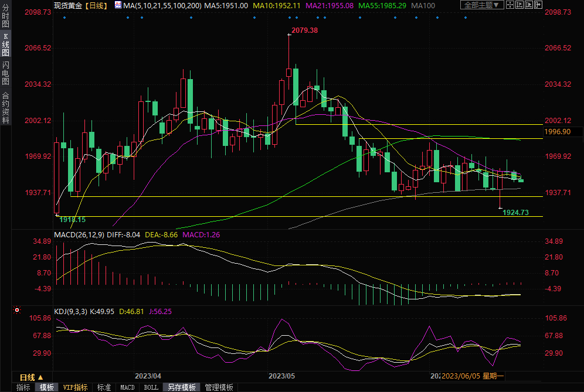Open the 合约资料 sidebar tab

click(6, 107)
